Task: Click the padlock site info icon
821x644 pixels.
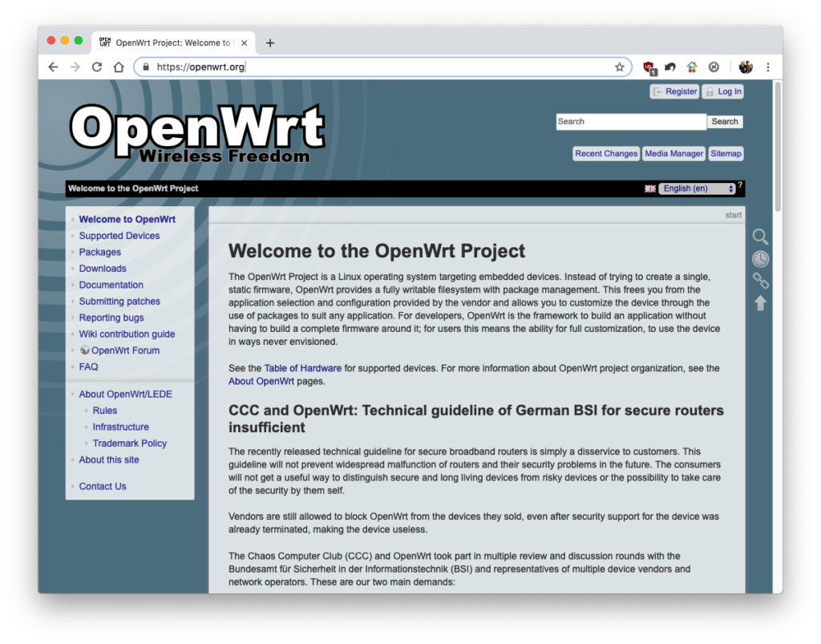Action: [x=146, y=67]
